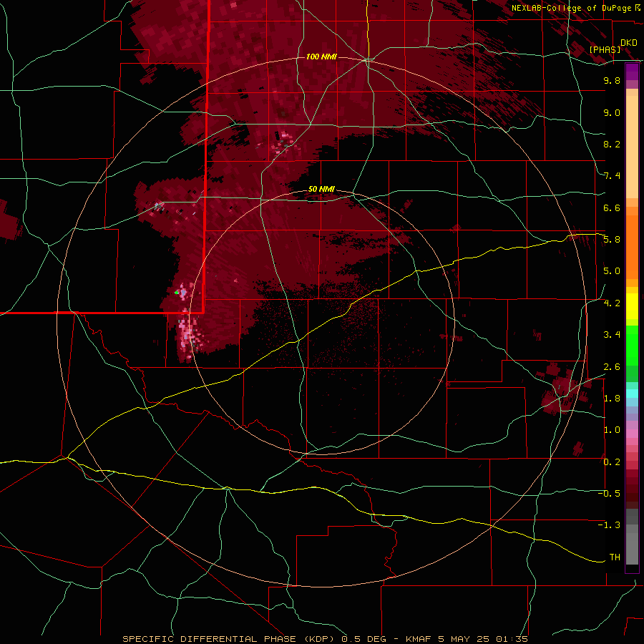Pick the bright green color bar segment

click(x=632, y=345)
